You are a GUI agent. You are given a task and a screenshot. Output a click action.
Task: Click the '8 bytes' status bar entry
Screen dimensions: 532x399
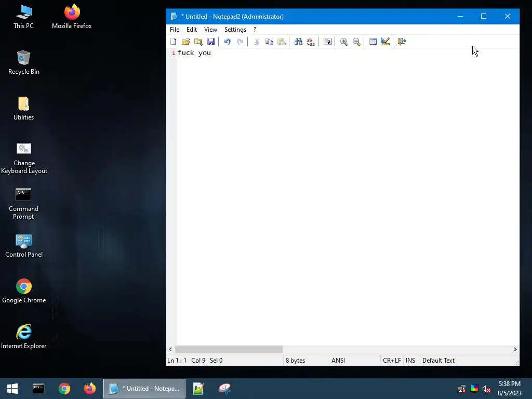pyautogui.click(x=295, y=361)
